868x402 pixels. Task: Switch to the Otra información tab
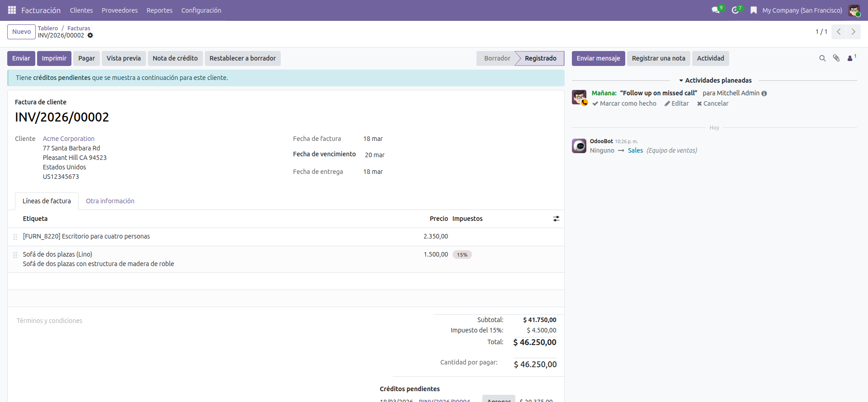coord(110,201)
